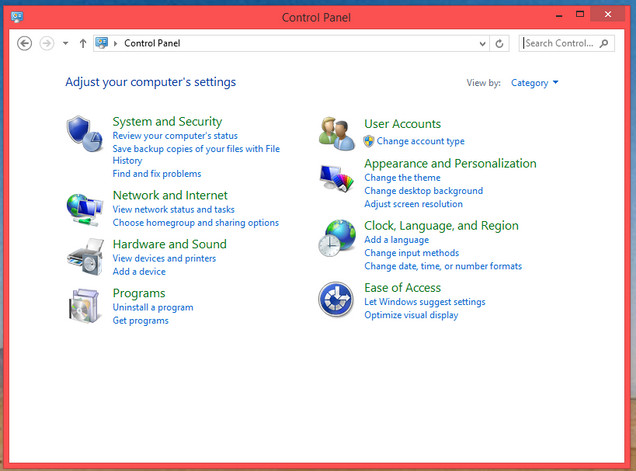Click Adjust screen resolution

click(x=413, y=204)
